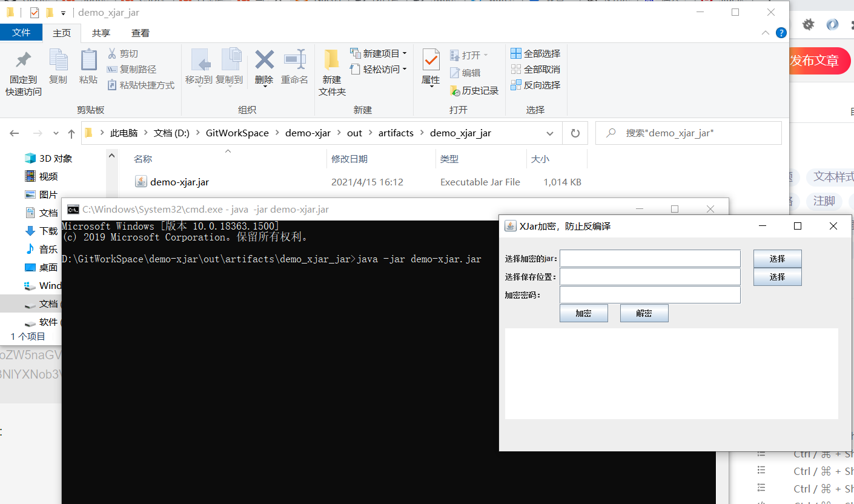854x504 pixels.
Task: Click Copy path (复制路径) in ribbon
Action: (131, 70)
